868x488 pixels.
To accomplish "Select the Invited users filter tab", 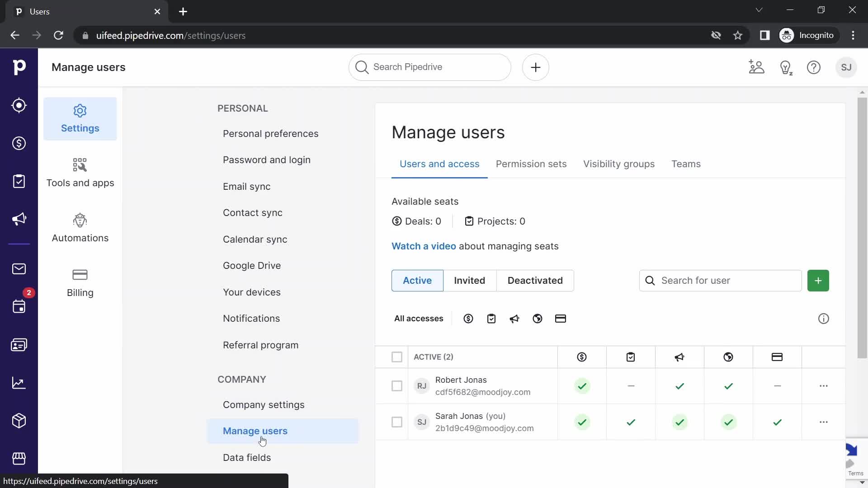I will click(x=470, y=280).
